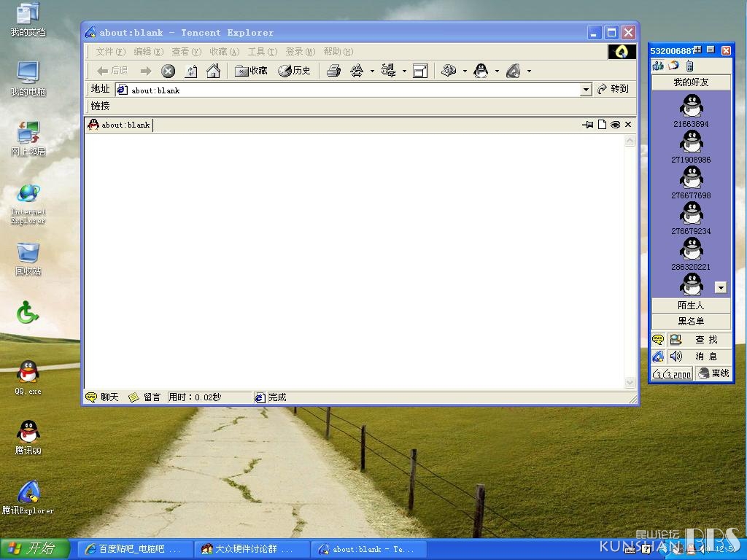Click the 转到 go button

613,89
